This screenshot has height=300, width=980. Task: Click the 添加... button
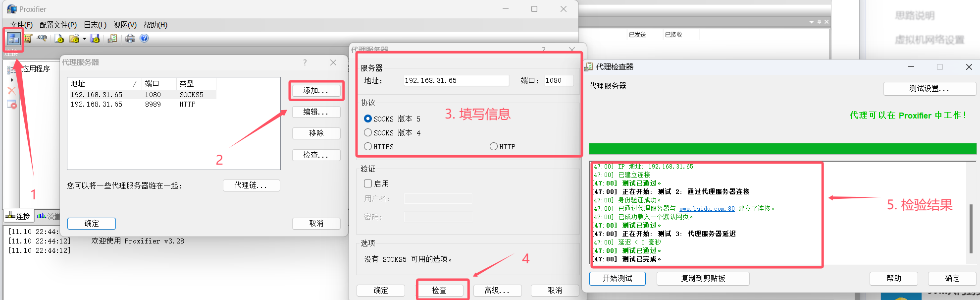316,91
